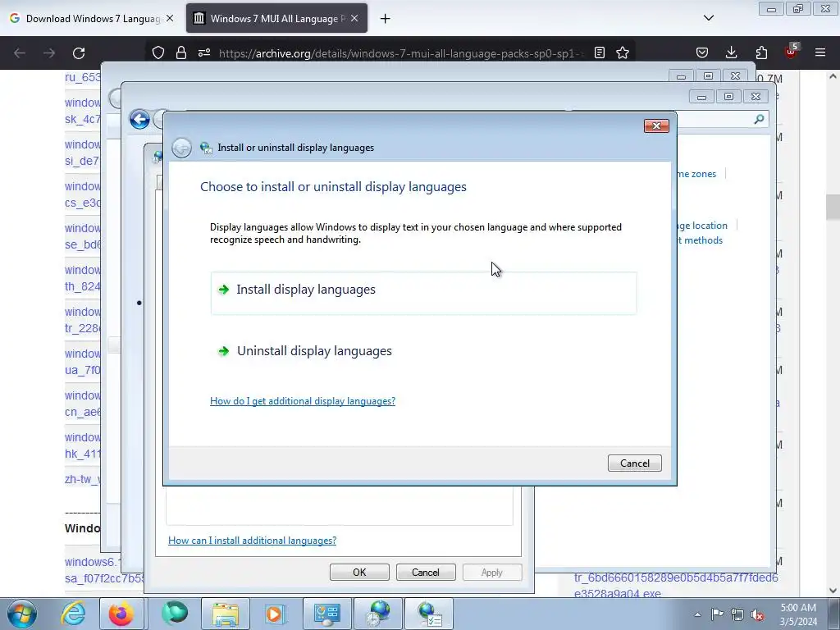Click the tracking protection shield icon
The image size is (840, 630).
[158, 52]
